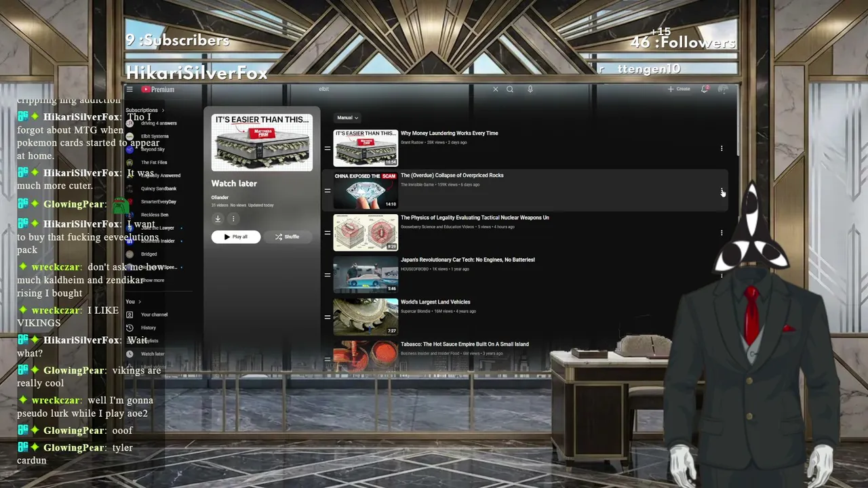The image size is (868, 488).
Task: Visit the Supercar Blondie channel link
Action: click(x=416, y=311)
